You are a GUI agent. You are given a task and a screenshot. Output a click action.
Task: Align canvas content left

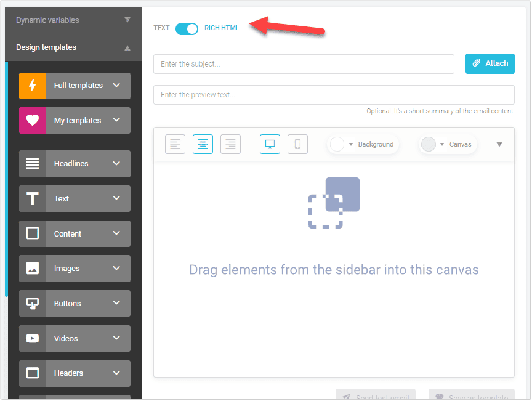click(175, 144)
